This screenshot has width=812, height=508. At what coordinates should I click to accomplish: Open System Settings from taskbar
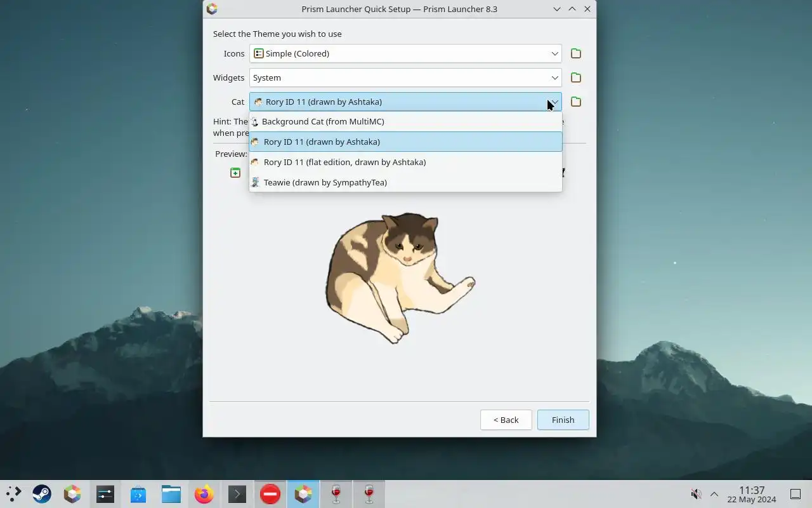tap(105, 493)
